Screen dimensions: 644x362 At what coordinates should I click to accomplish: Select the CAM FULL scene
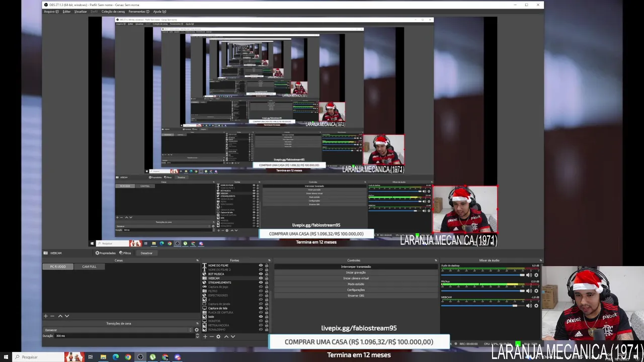(x=89, y=266)
